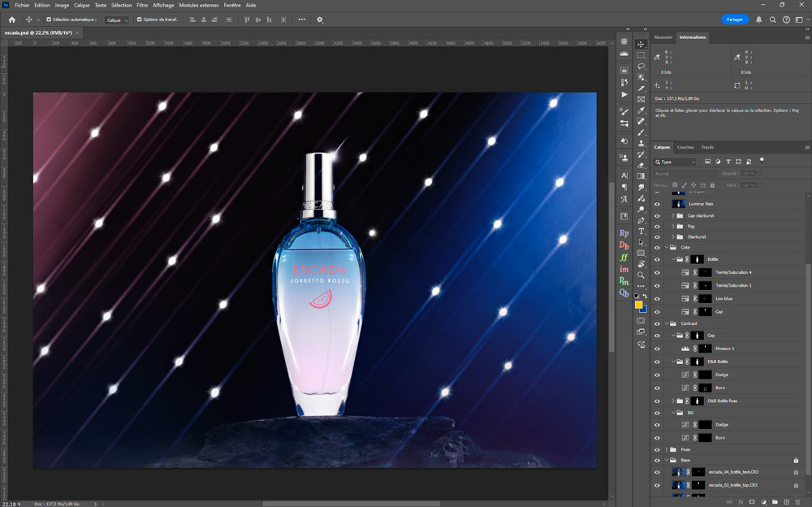Hide the Fog group
This screenshot has height=507, width=812.
point(657,227)
